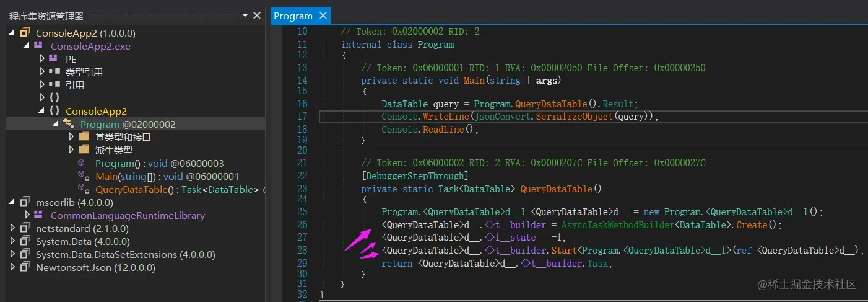The height and width of the screenshot is (302, 868).
Task: Click the class icon beside Program @02000002
Action: click(x=69, y=124)
